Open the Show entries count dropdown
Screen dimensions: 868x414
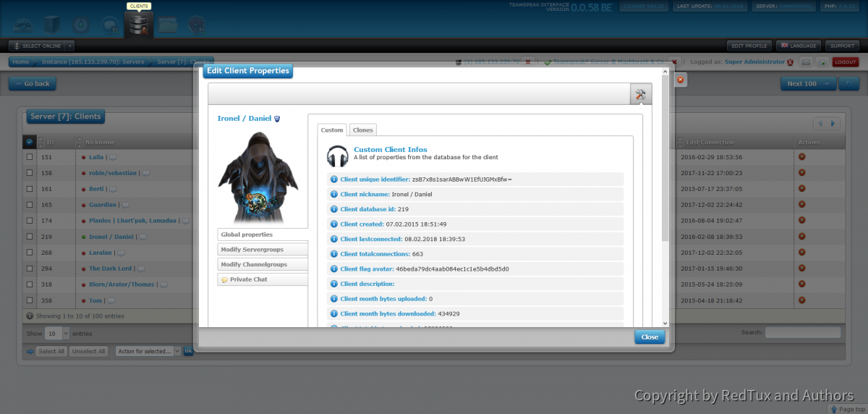(57, 334)
